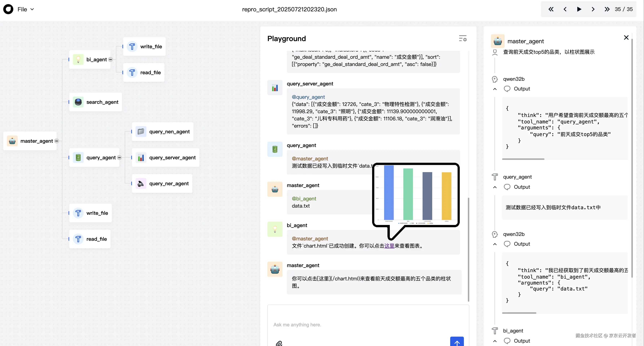The image size is (644, 346).
Task: Click the paperclip attachment icon
Action: (x=279, y=343)
